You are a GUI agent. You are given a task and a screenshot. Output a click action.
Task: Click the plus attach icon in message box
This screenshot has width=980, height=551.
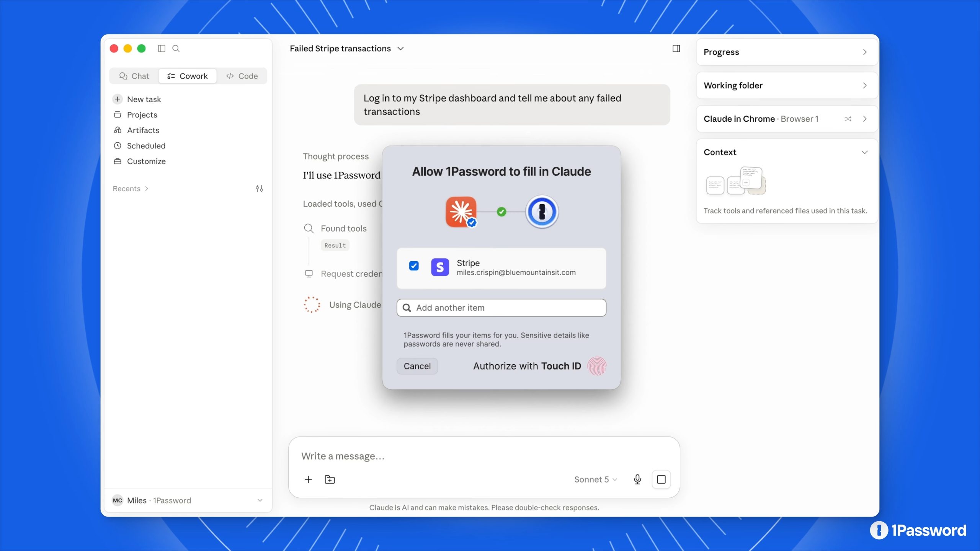(308, 479)
